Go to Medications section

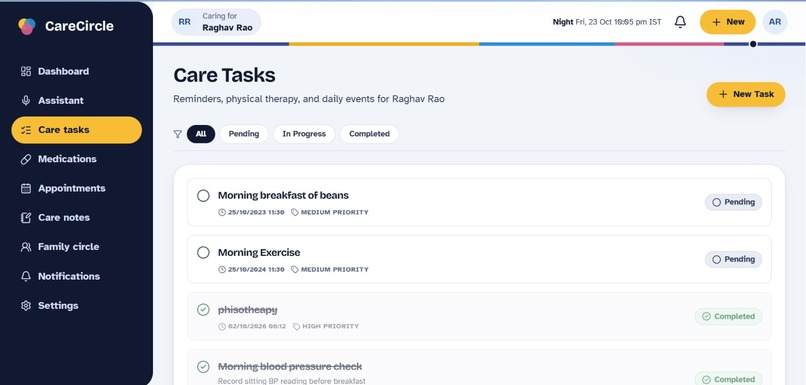pyautogui.click(x=76, y=159)
